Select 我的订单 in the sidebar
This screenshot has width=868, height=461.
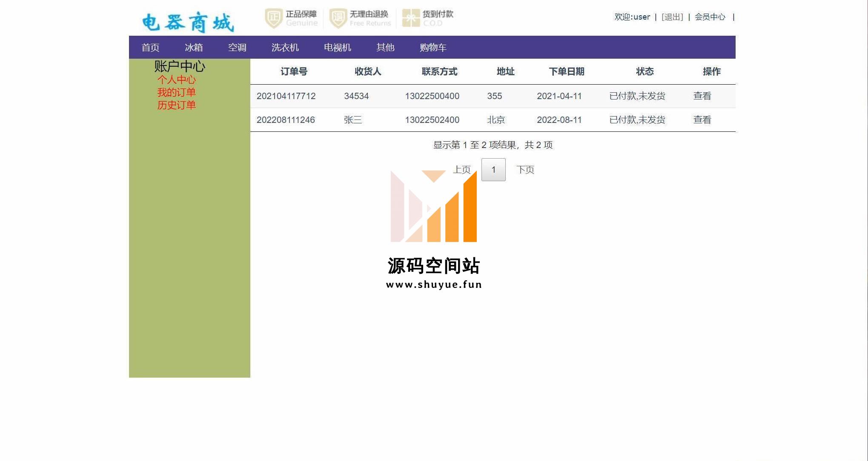coord(176,92)
